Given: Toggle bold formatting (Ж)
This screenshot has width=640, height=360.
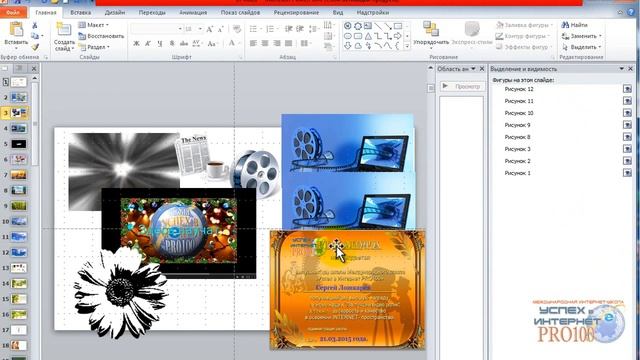Looking at the screenshot, I should tap(136, 43).
